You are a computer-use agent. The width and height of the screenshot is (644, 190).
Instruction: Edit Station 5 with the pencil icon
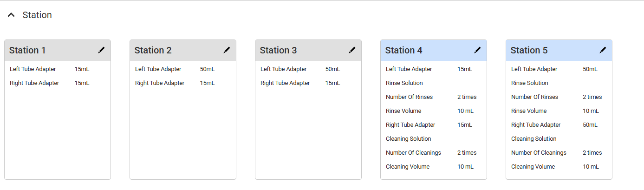pos(603,50)
